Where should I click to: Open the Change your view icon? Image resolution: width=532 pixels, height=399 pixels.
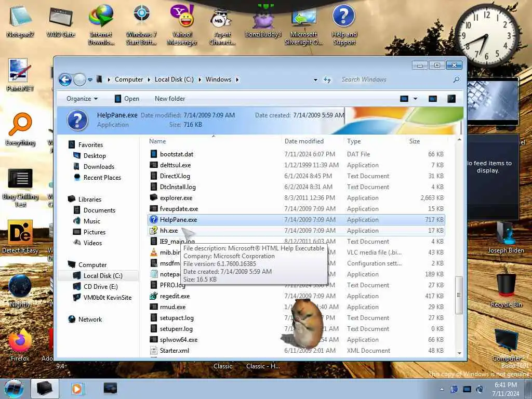click(x=404, y=99)
